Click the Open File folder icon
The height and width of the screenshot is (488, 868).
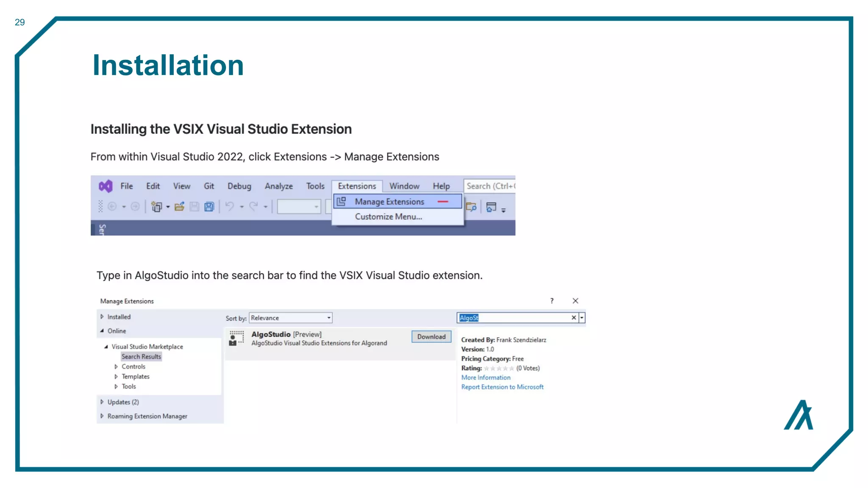click(x=179, y=206)
